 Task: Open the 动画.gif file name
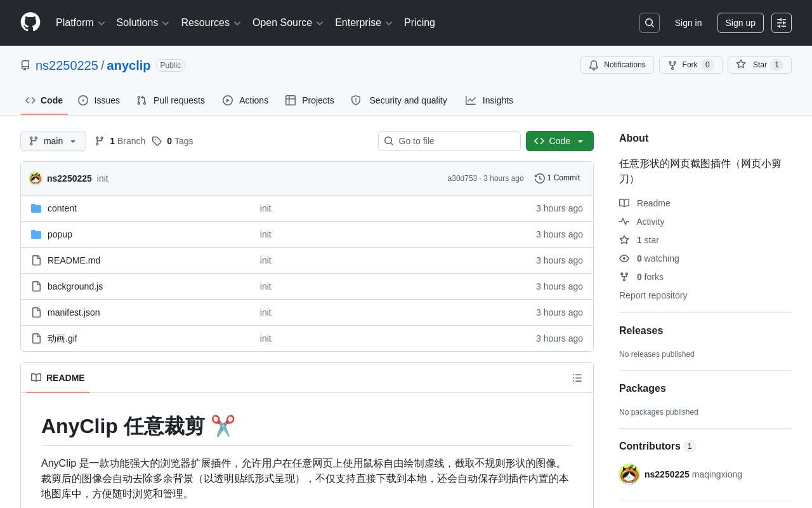pos(62,338)
